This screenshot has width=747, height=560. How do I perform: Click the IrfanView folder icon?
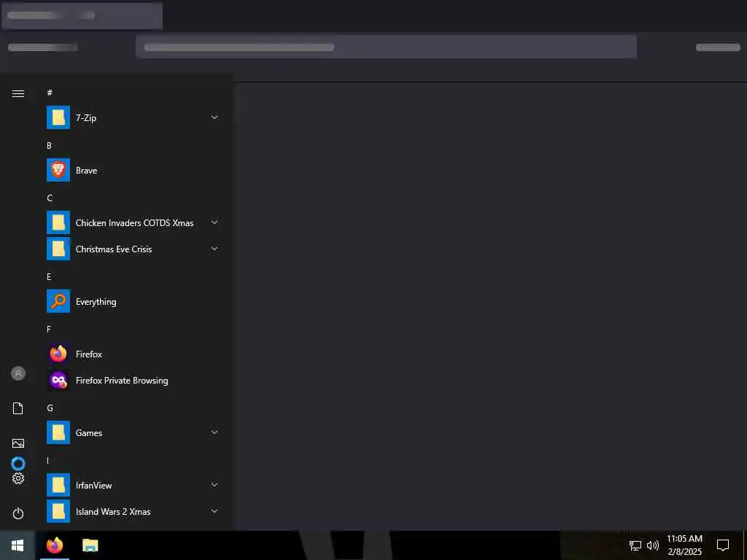pyautogui.click(x=58, y=485)
